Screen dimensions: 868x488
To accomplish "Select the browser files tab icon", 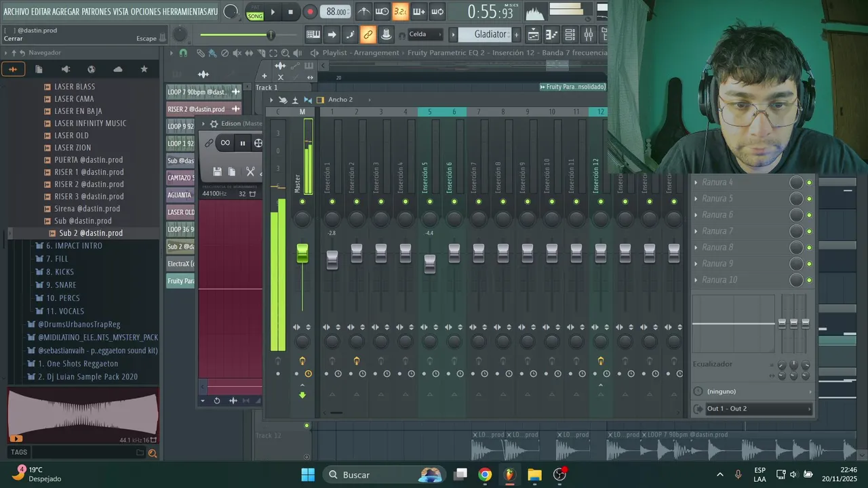I will 39,69.
